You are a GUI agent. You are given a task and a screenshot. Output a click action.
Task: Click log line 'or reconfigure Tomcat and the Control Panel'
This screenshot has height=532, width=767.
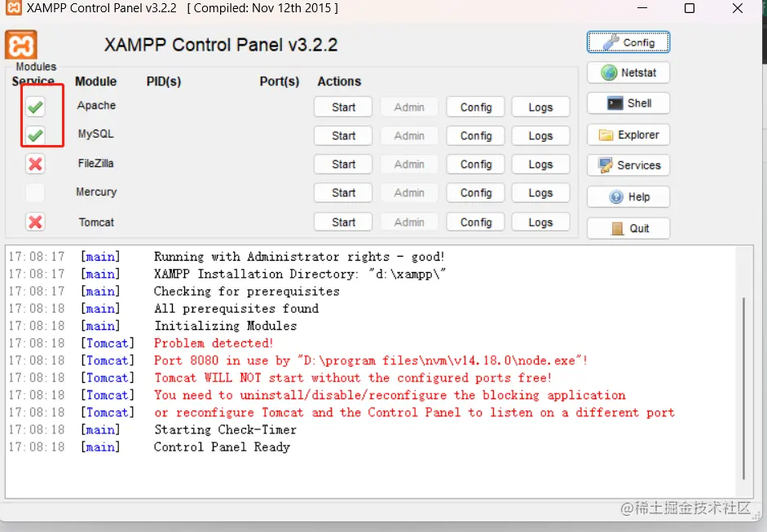pyautogui.click(x=414, y=413)
